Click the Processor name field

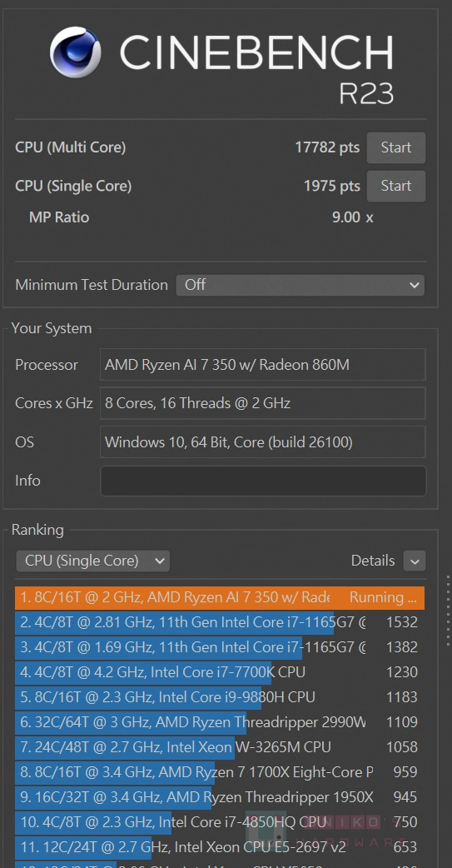pyautogui.click(x=263, y=364)
